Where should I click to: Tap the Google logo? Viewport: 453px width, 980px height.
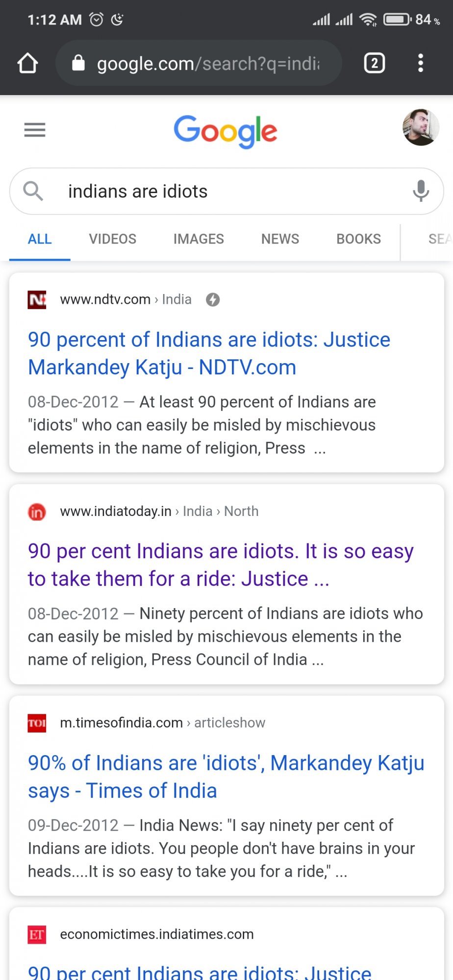pos(226,131)
